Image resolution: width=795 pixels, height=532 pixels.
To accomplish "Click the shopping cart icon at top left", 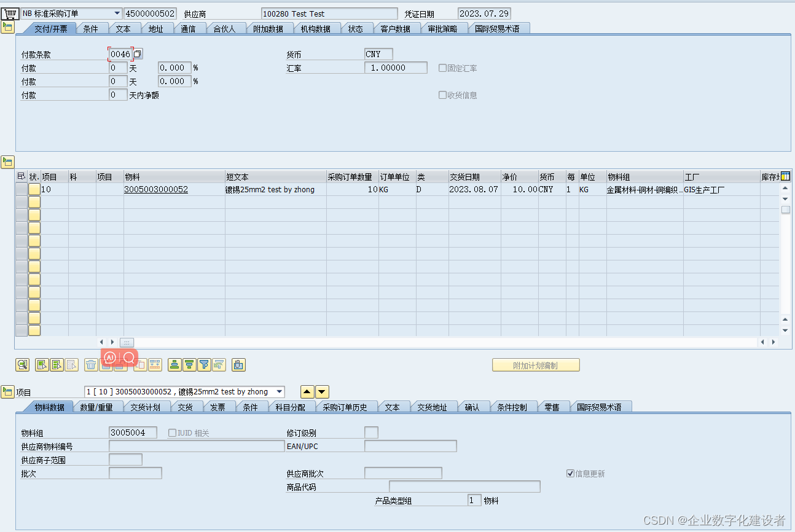I will point(9,12).
